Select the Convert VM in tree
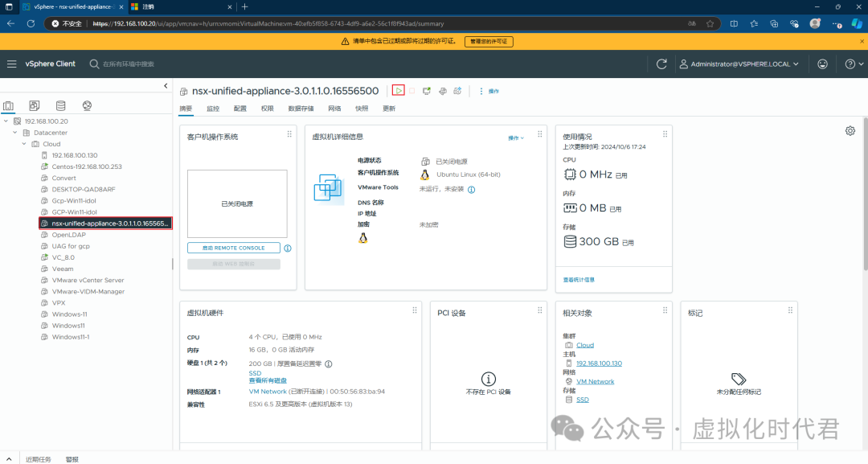Screen dimensions: 868x464 (x=63, y=178)
